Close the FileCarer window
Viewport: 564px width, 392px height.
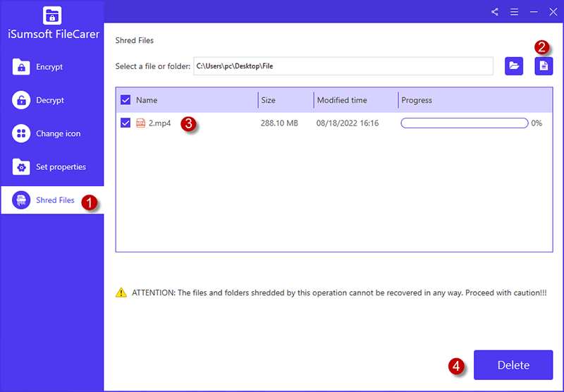coord(553,12)
